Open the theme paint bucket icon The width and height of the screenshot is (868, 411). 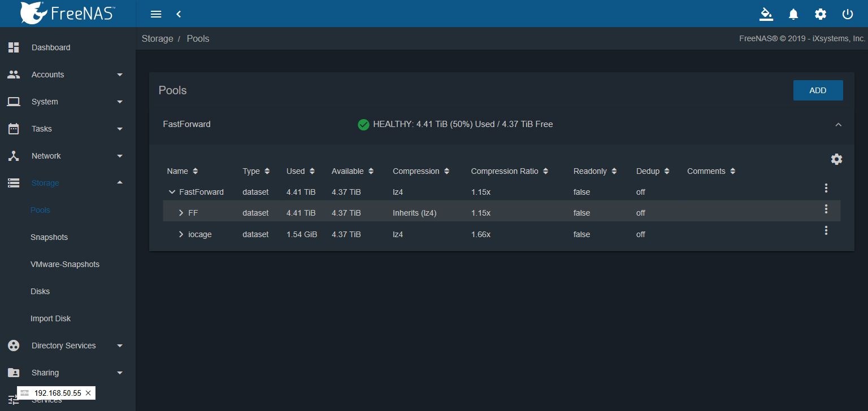[x=766, y=14]
